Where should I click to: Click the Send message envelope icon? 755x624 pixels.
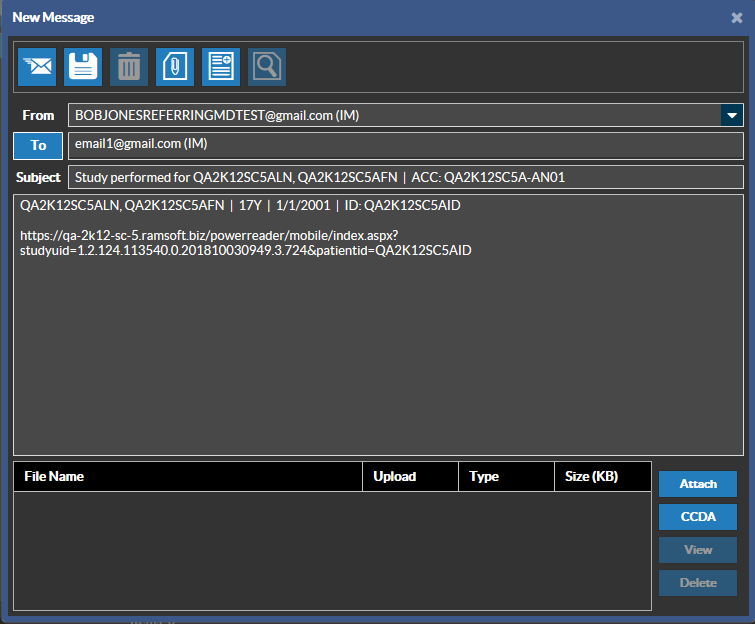[38, 67]
